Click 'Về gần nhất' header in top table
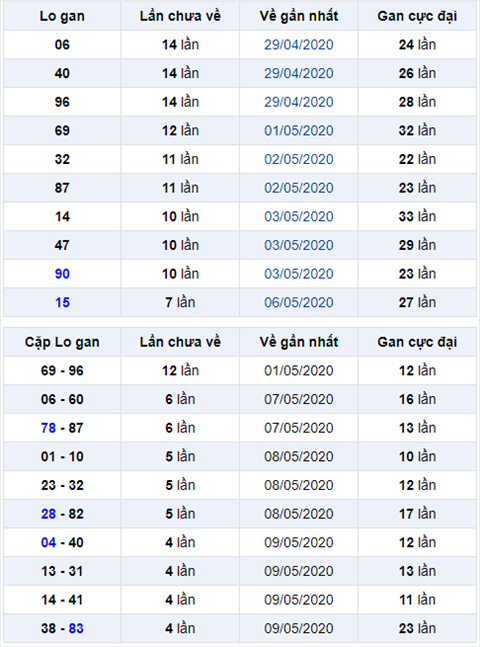 pyautogui.click(x=299, y=16)
